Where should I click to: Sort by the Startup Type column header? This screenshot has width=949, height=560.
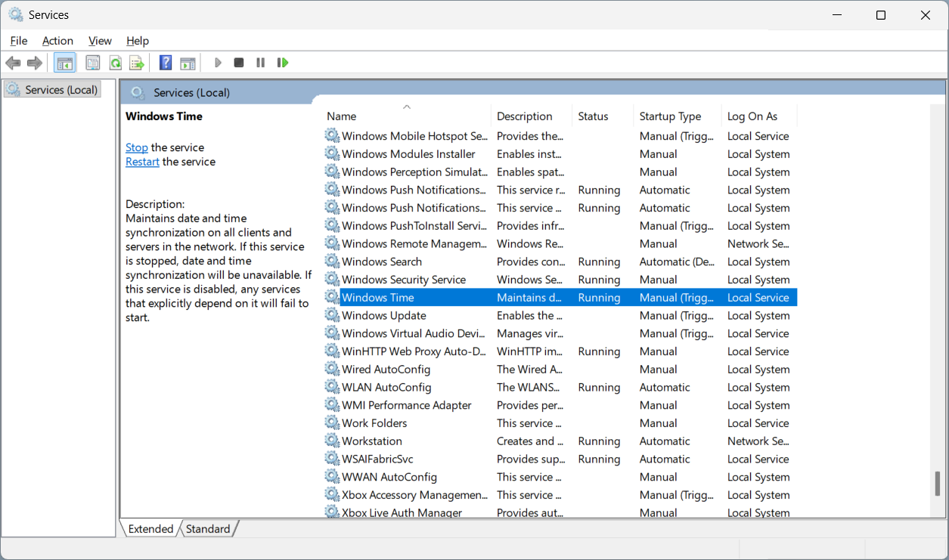click(678, 116)
